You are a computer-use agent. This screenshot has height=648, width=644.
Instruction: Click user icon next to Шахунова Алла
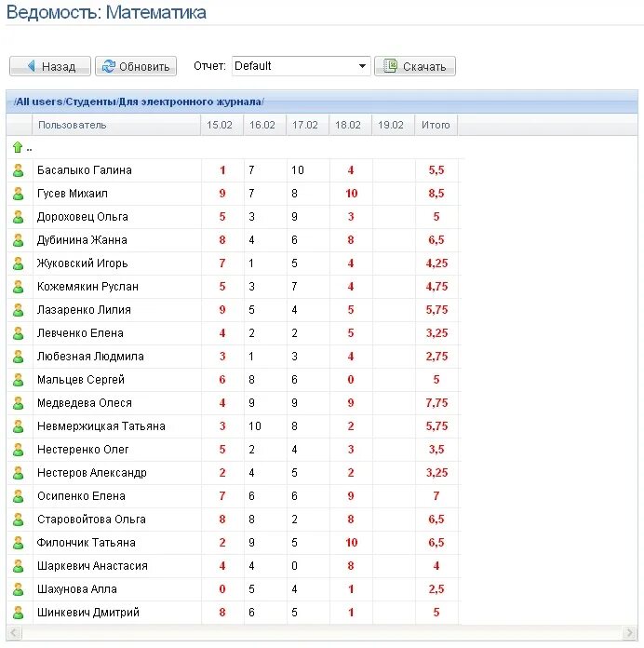[x=19, y=589]
